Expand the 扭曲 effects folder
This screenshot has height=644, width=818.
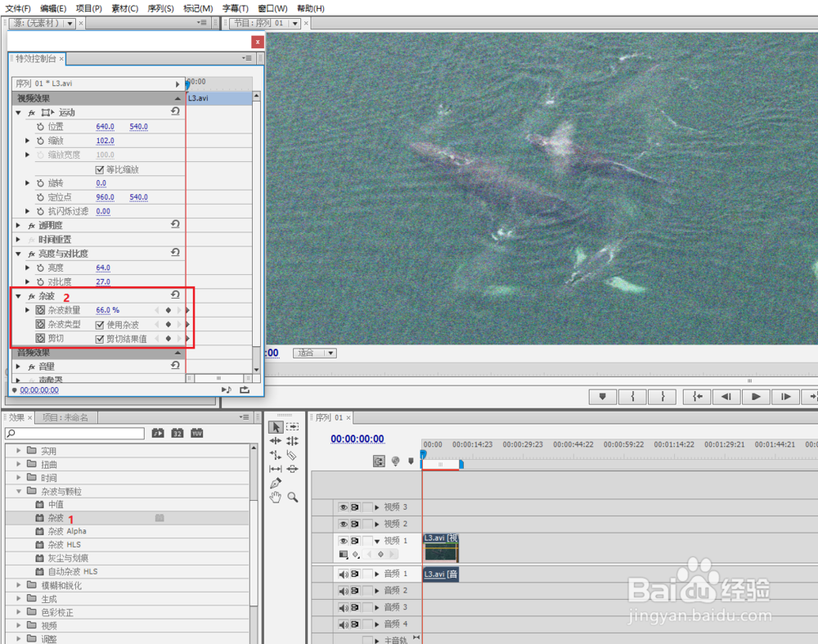[19, 464]
